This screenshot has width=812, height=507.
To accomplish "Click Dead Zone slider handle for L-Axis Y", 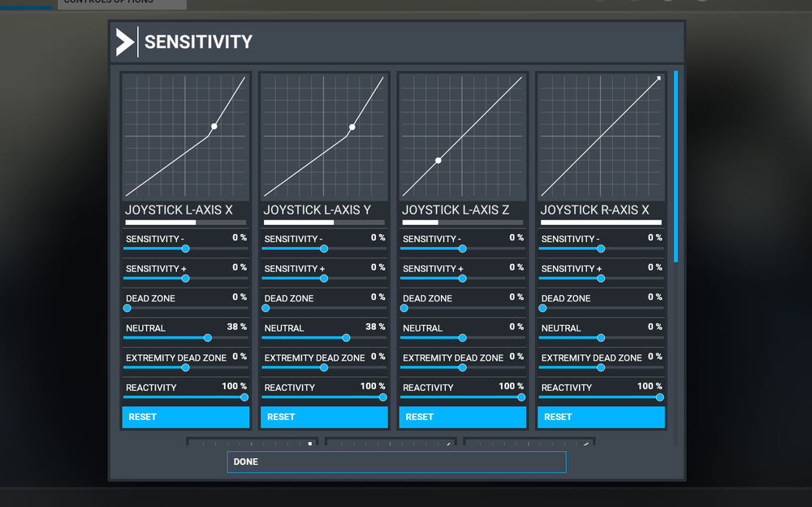I will tap(266, 308).
